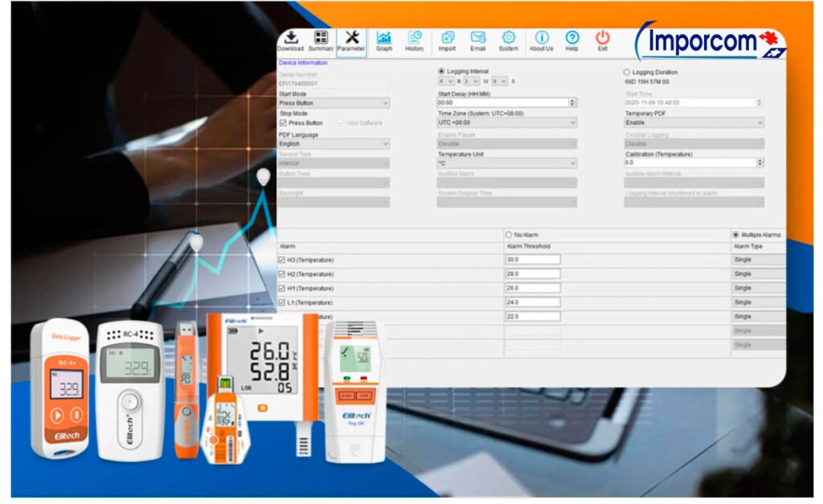Click the Device Information link text
This screenshot has height=504, width=823.
point(303,63)
